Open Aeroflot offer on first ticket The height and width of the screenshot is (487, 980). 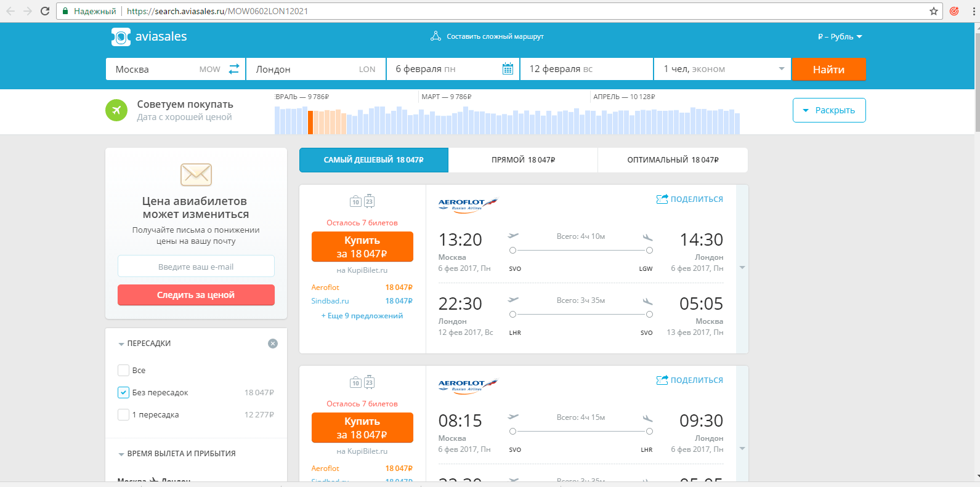tap(362, 288)
